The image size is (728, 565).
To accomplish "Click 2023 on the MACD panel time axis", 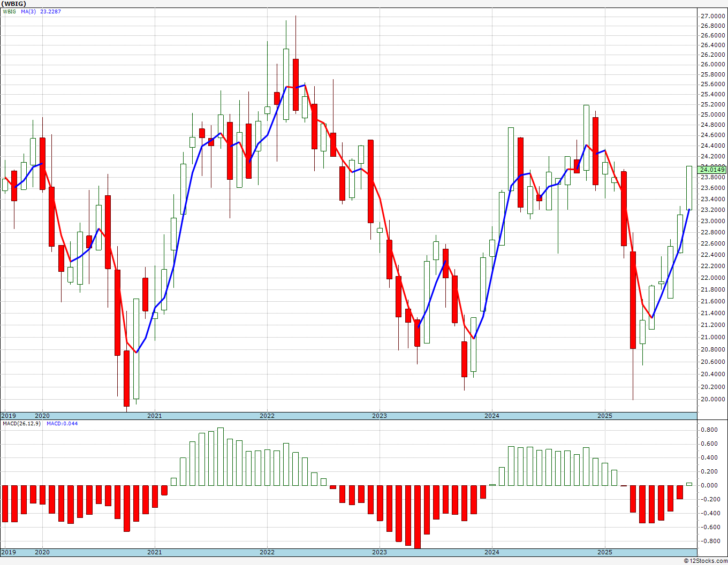I will 380,552.
